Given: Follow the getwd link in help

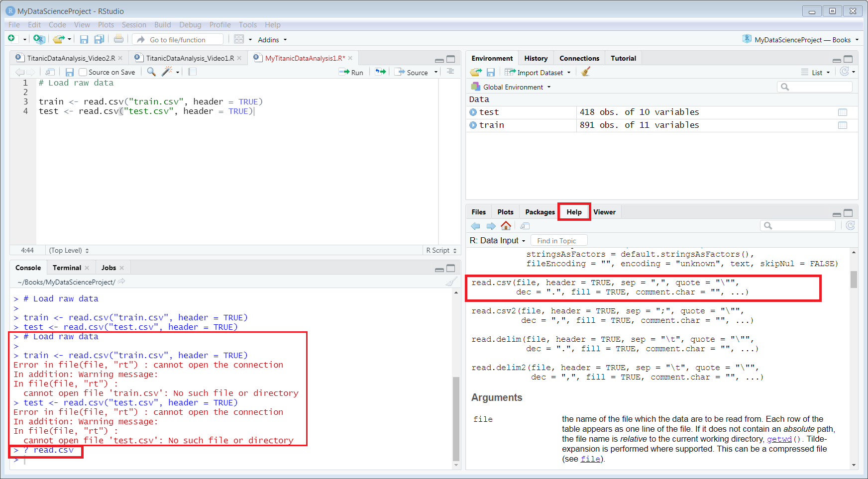Looking at the screenshot, I should point(779,439).
